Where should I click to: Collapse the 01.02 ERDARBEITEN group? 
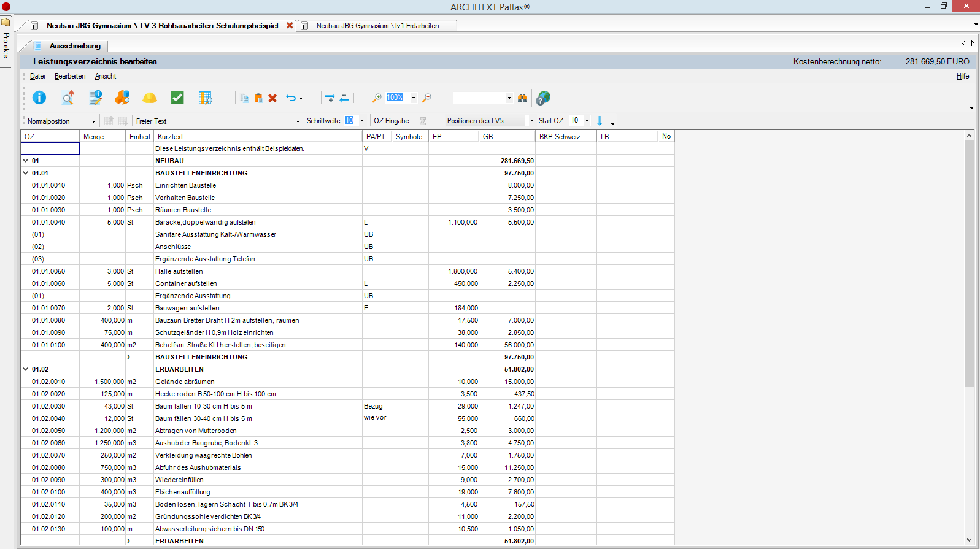26,369
